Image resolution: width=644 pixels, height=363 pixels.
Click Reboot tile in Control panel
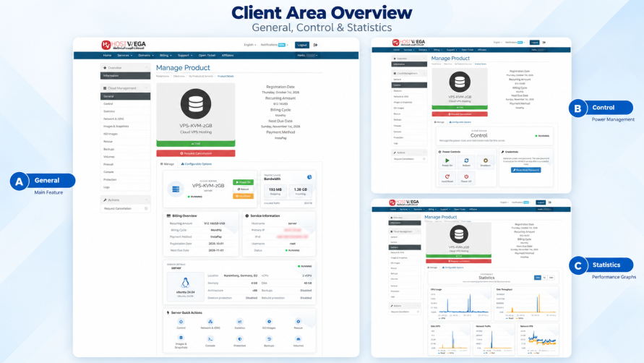pyautogui.click(x=466, y=162)
